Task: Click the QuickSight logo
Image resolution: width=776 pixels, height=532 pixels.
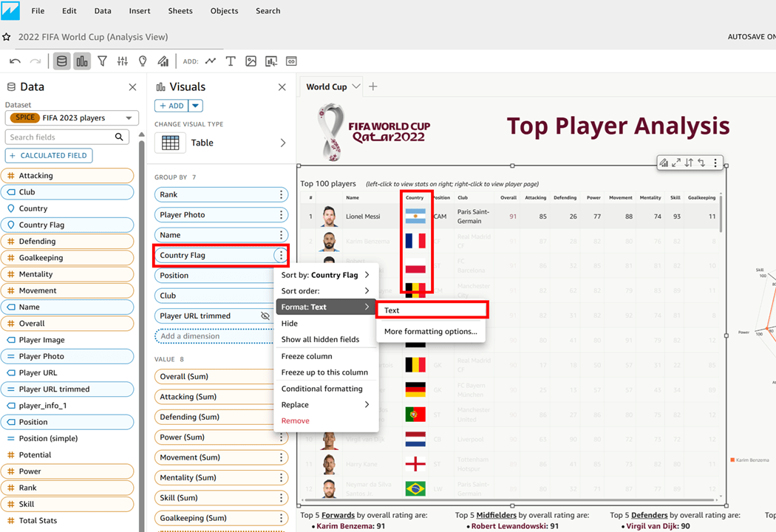Action: click(10, 10)
